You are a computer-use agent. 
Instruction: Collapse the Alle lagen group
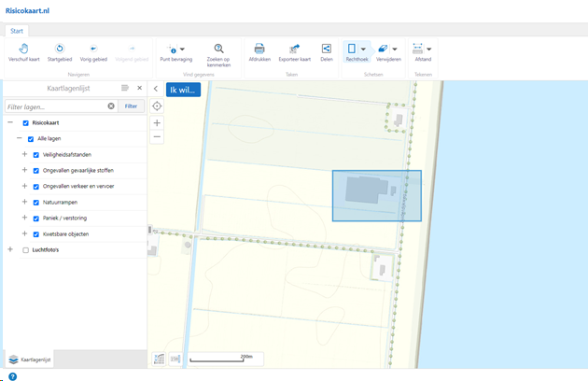click(18, 139)
